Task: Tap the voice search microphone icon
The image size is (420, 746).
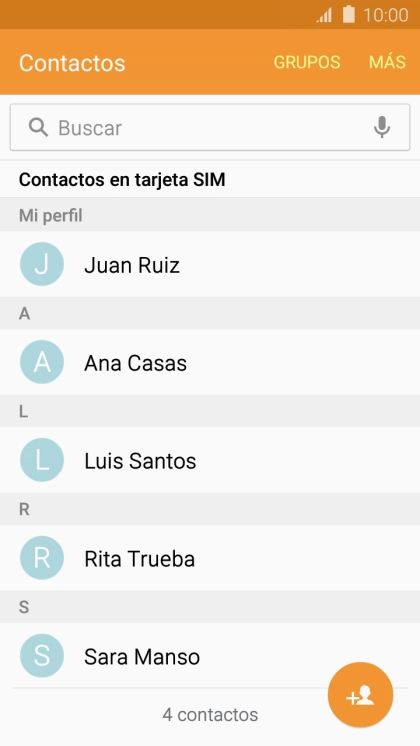Action: 381,127
